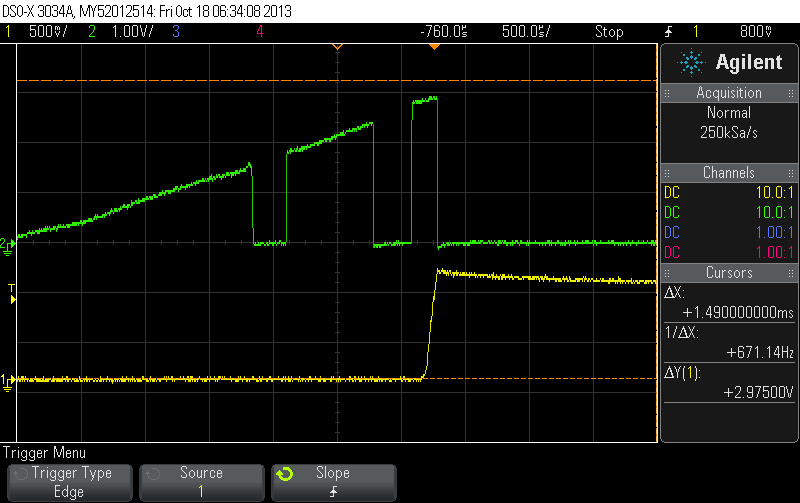
Task: Click the channel 3 indicator
Action: 176,32
